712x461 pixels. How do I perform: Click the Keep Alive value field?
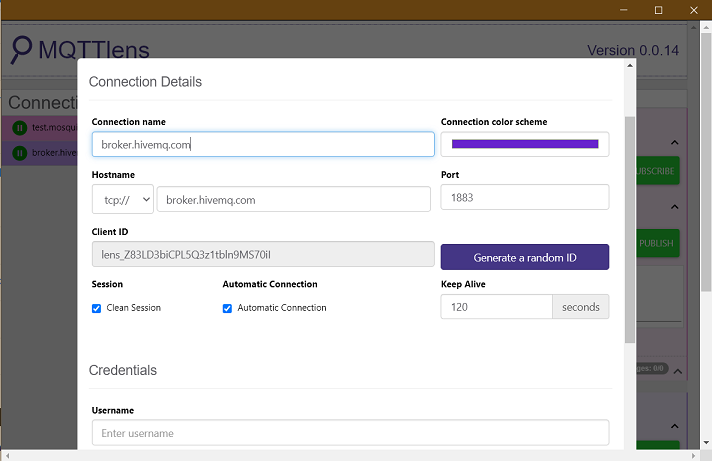(496, 307)
